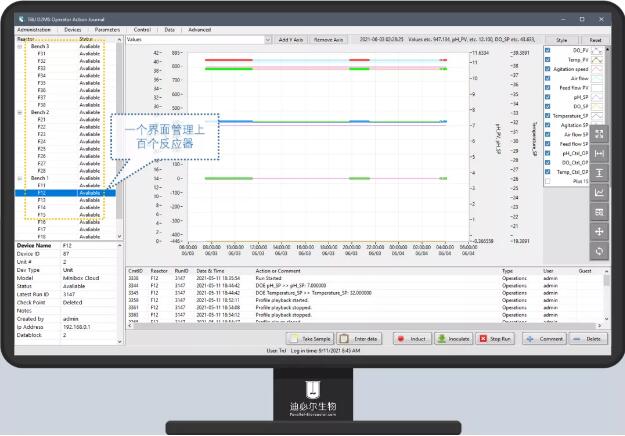This screenshot has height=436, width=625.
Task: Uncheck the Temp_PV series checkbox
Action: (548, 59)
